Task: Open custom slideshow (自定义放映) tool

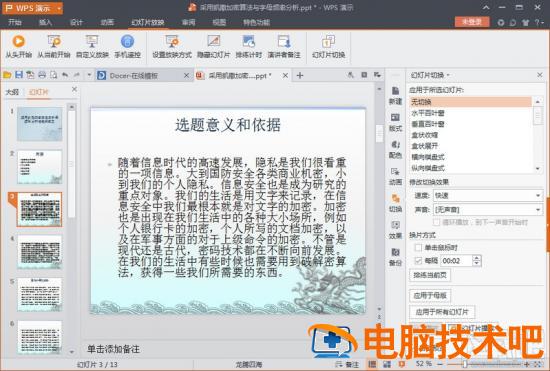Action: pyautogui.click(x=92, y=46)
